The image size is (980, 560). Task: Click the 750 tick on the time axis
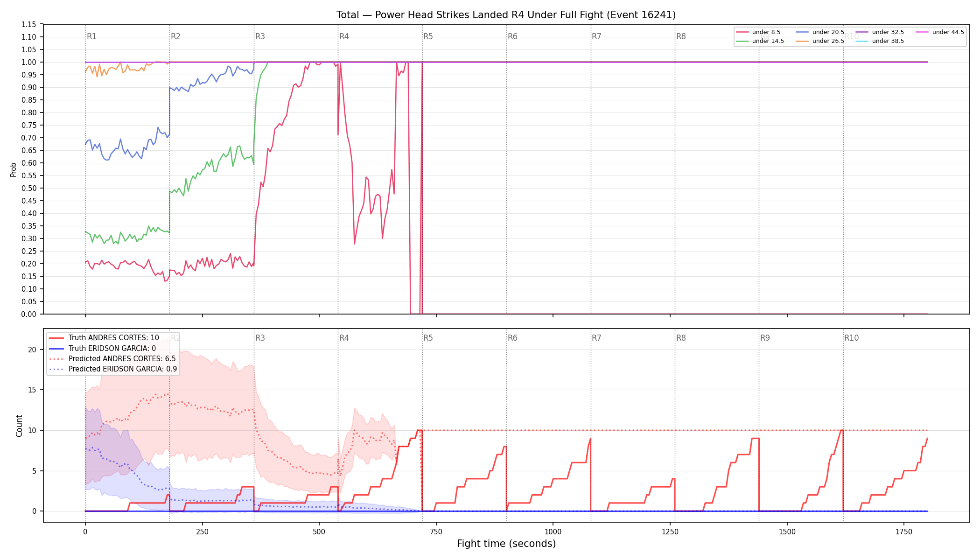436,532
